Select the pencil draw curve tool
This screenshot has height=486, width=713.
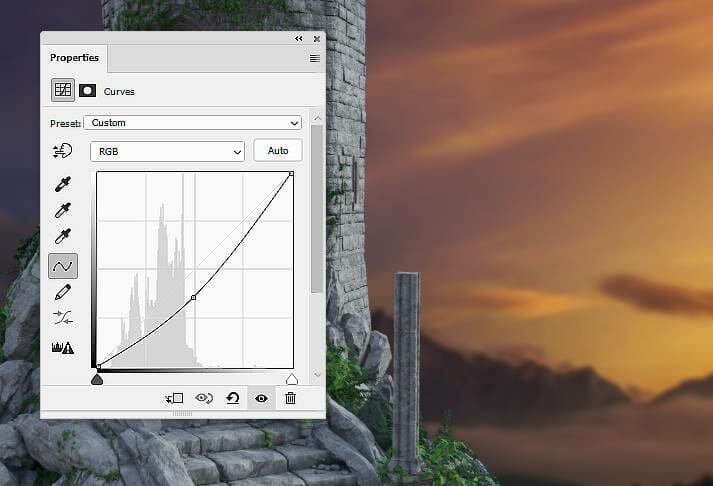(x=63, y=292)
